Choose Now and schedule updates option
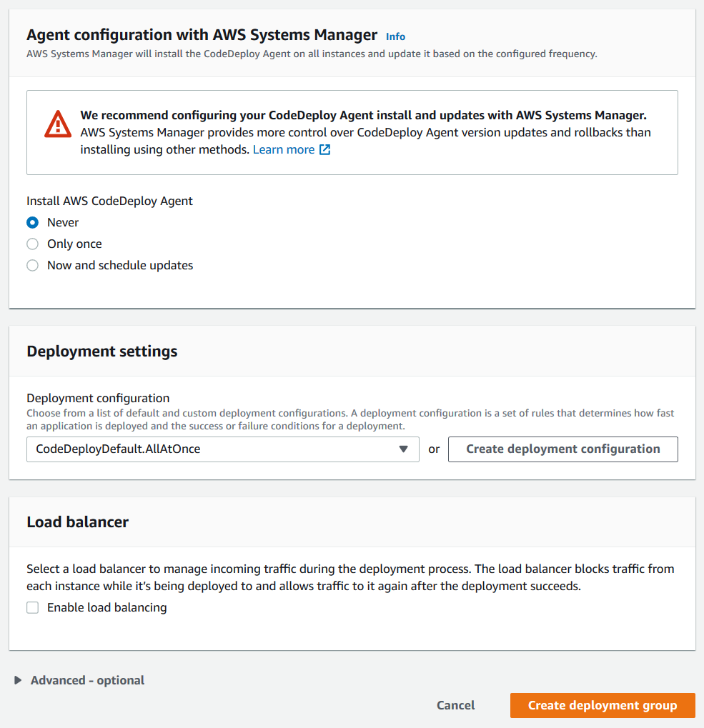 pyautogui.click(x=32, y=265)
